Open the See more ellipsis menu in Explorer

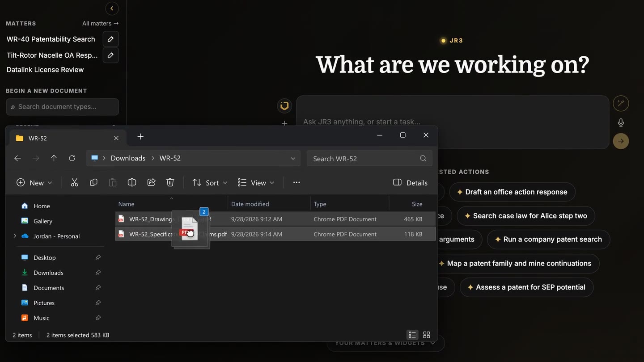pyautogui.click(x=297, y=182)
